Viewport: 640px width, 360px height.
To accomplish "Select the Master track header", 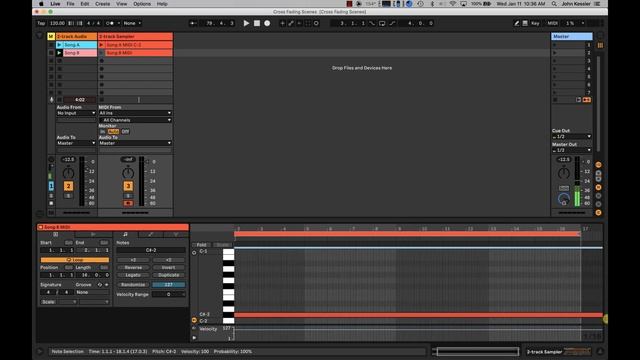I will 571,36.
